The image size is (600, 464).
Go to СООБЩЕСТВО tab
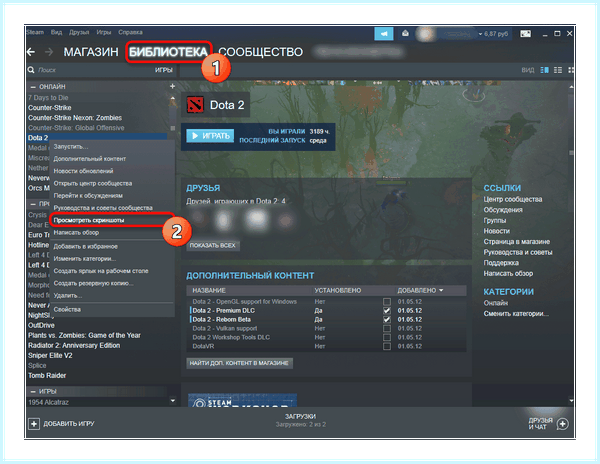coord(261,52)
